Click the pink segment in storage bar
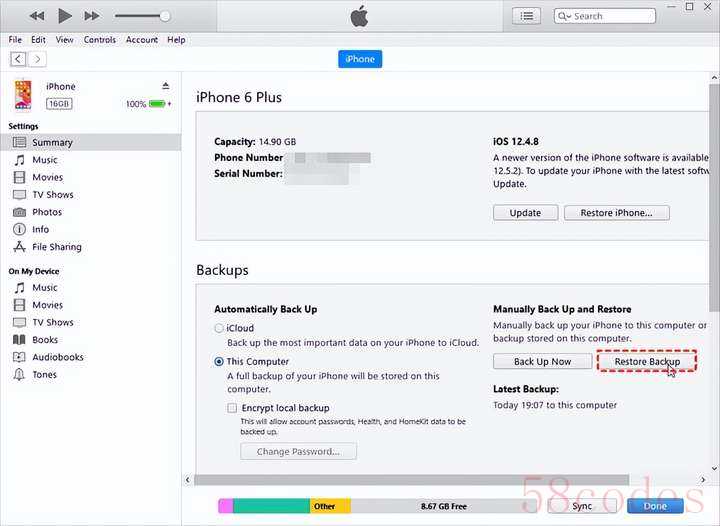 coord(225,506)
